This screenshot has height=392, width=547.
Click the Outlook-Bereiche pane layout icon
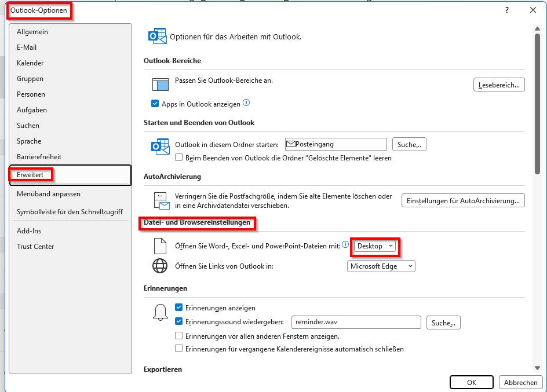(160, 85)
